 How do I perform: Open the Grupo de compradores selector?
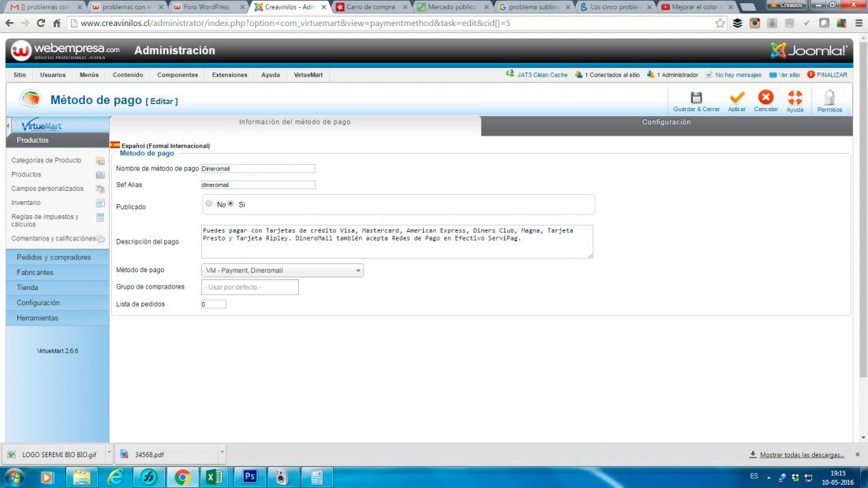(249, 287)
